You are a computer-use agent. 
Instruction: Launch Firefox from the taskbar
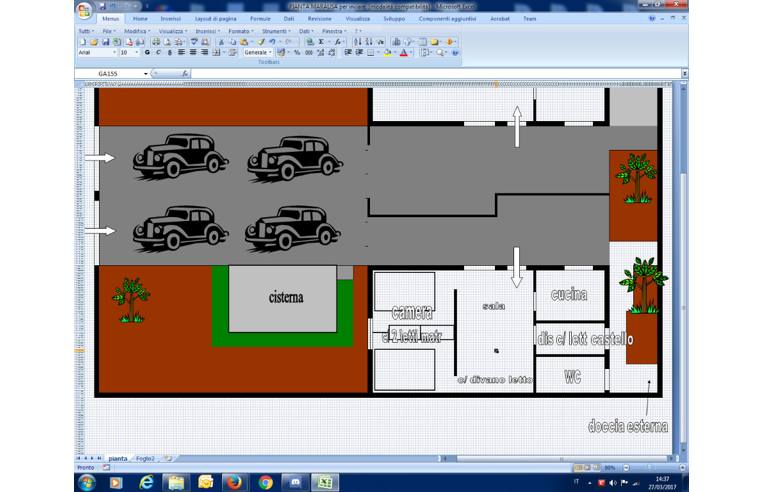point(235,481)
